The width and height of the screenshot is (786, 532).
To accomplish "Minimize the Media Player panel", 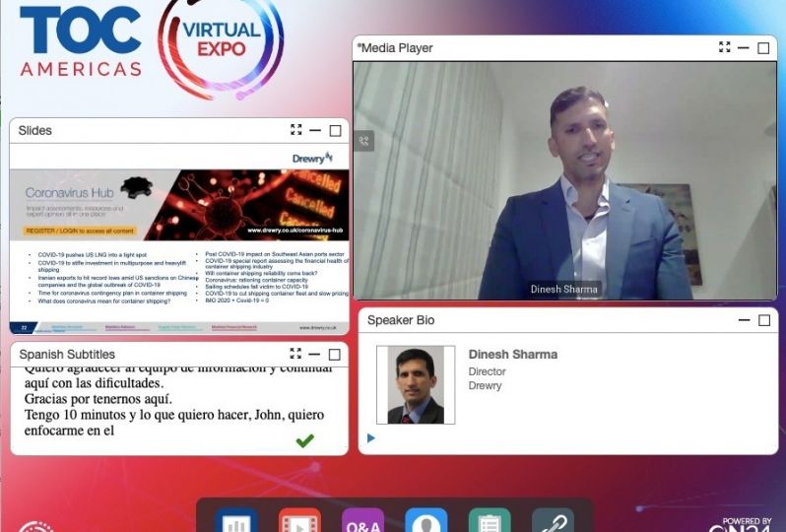I will pyautogui.click(x=743, y=47).
